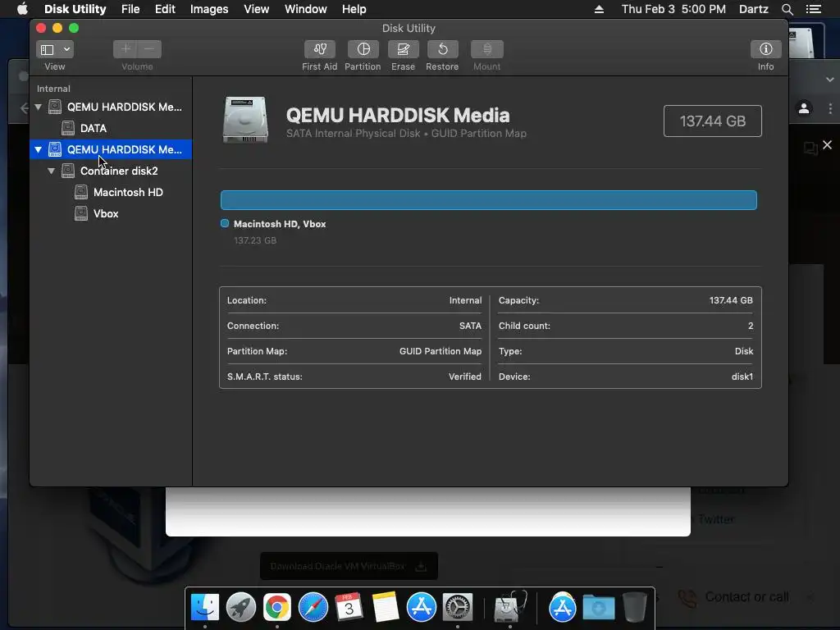
Task: Open App Store next to Notes in Dock
Action: (421, 608)
